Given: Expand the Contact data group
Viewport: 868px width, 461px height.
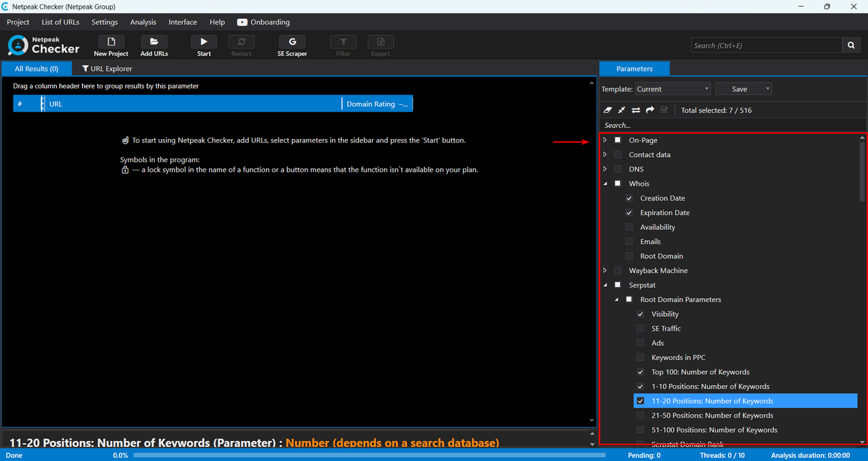Looking at the screenshot, I should tap(605, 154).
